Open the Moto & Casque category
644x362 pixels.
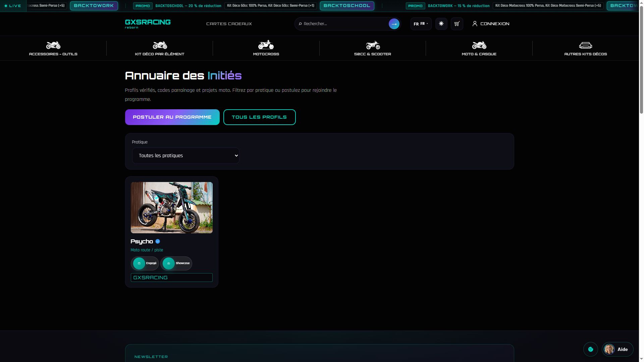click(479, 48)
